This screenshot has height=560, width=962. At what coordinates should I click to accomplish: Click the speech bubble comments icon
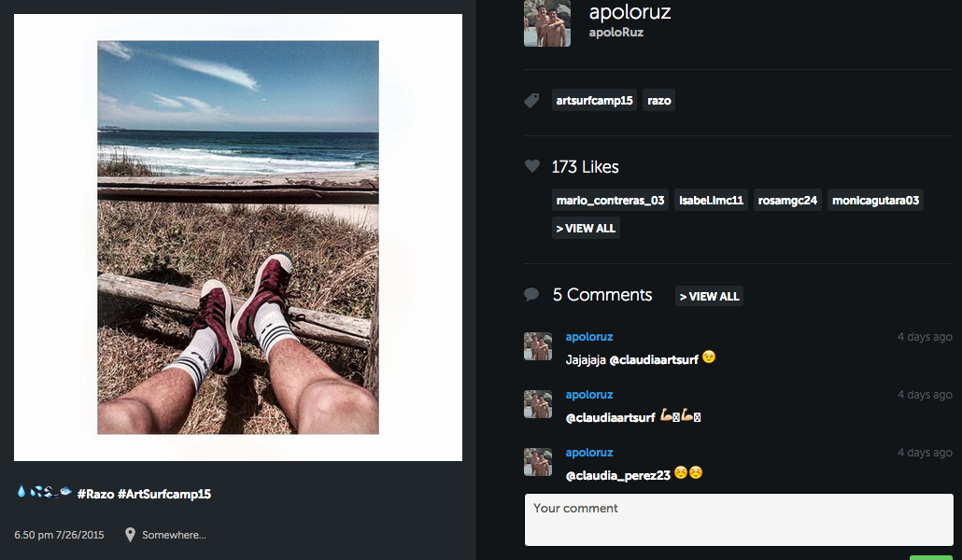click(x=532, y=294)
